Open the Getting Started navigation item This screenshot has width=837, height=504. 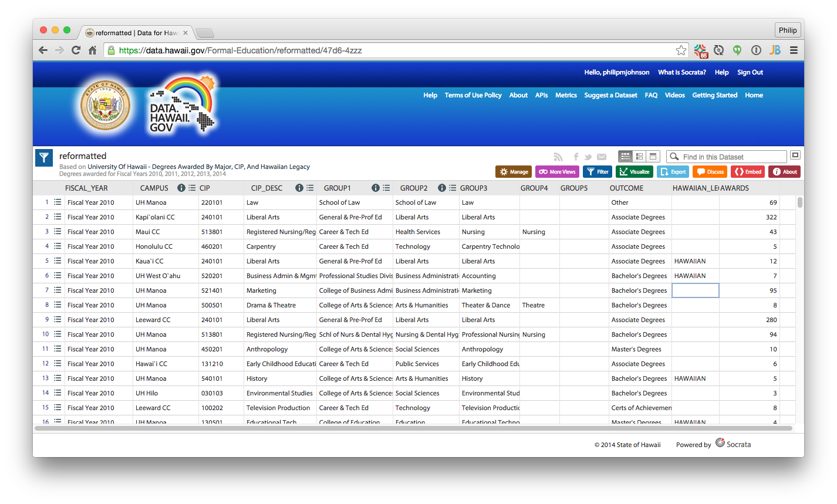714,95
